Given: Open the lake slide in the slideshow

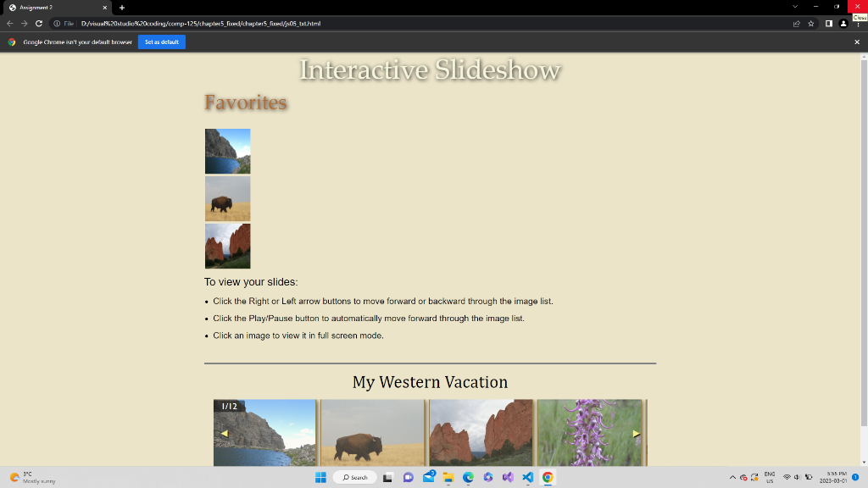Looking at the screenshot, I should click(264, 433).
